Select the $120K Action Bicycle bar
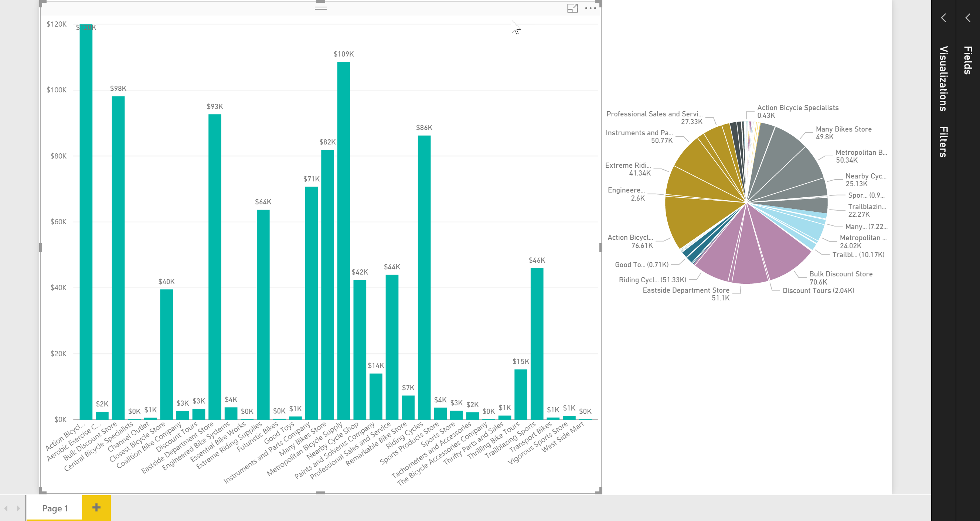 86,222
